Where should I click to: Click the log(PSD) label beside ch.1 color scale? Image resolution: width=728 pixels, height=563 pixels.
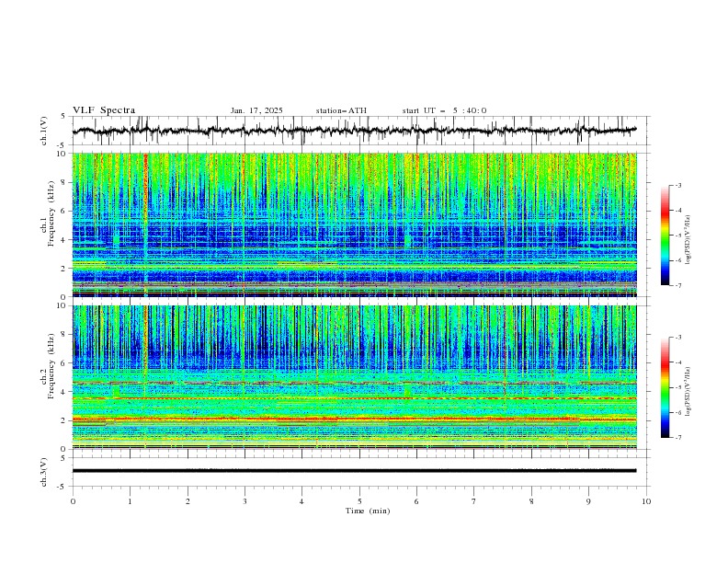tap(689, 240)
